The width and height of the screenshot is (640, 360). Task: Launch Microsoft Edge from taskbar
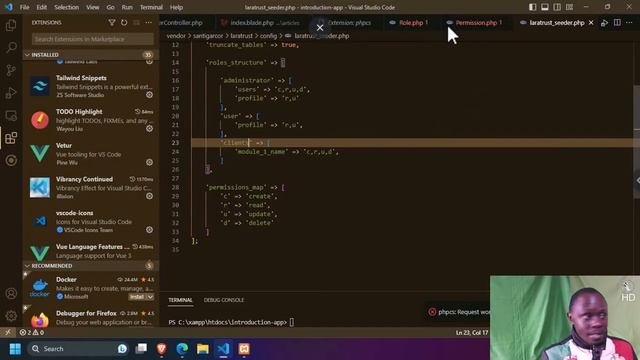tap(182, 349)
